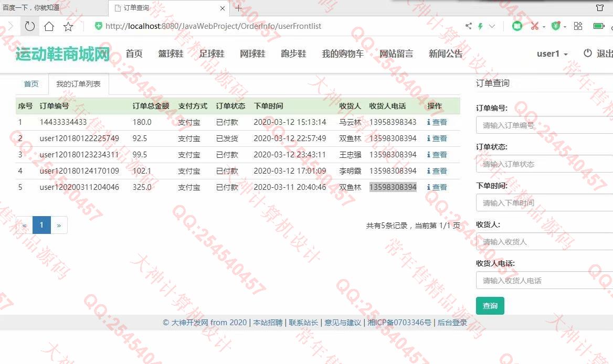Click the 订单状态 input field
The width and height of the screenshot is (613, 364).
pyautogui.click(x=545, y=164)
